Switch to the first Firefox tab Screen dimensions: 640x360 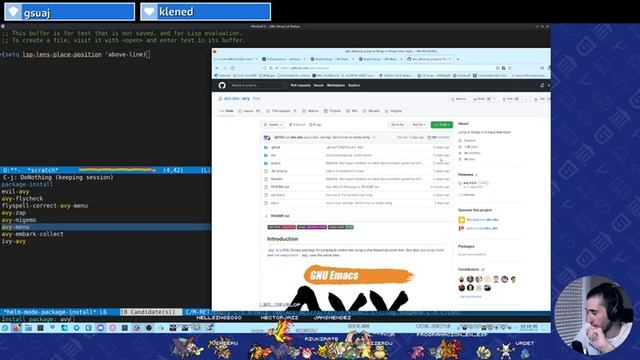[x=236, y=59]
